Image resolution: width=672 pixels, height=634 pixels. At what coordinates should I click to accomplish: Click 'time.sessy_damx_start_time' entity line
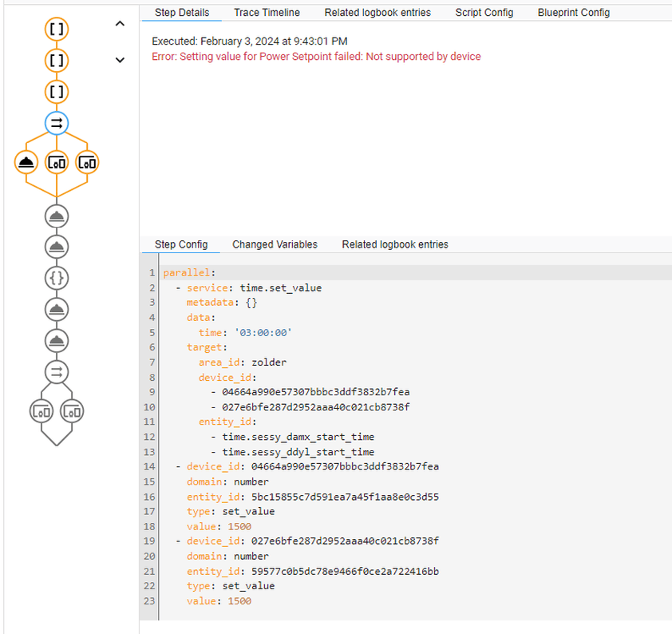tap(298, 437)
